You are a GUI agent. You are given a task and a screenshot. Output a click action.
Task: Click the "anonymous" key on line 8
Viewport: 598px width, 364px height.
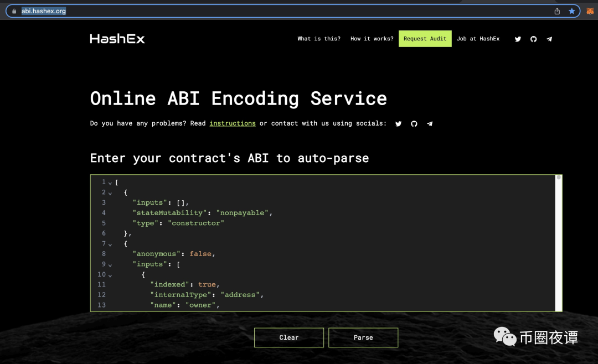[x=156, y=254]
